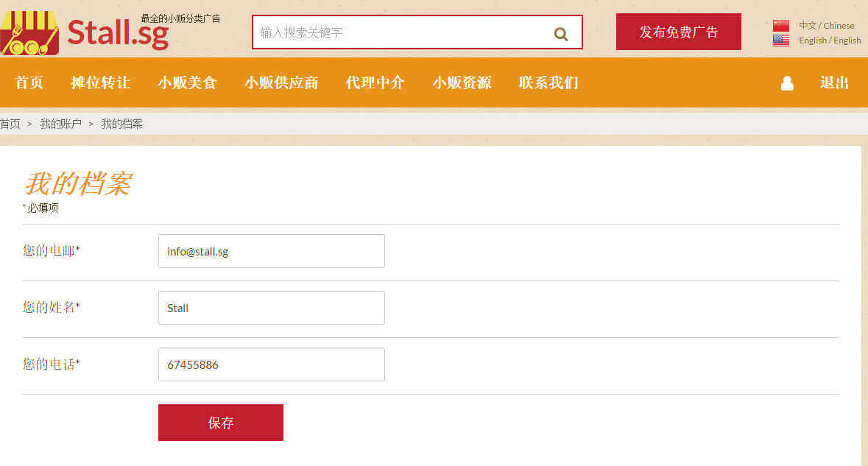Navigate to 小贩资源 menu item
Image resolution: width=868 pixels, height=466 pixels.
pos(462,82)
